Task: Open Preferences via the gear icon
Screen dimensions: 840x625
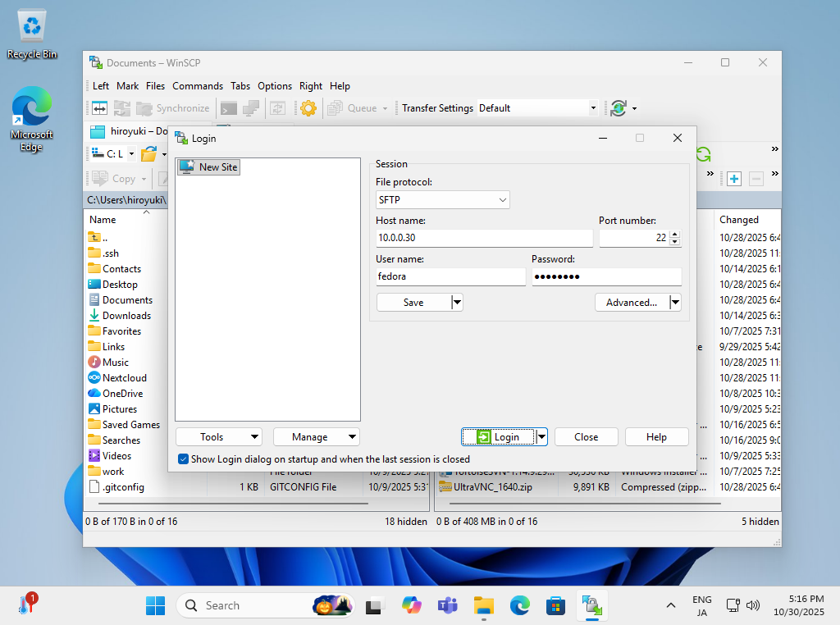Action: (308, 108)
